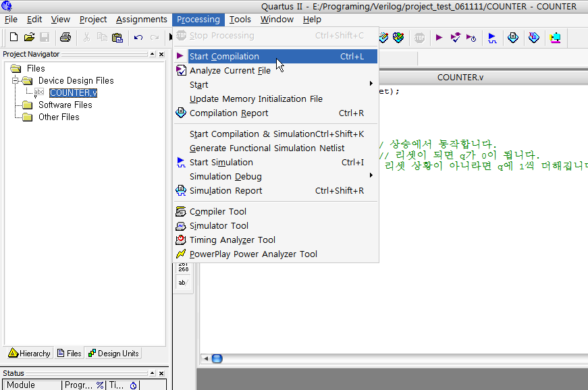Collapse the Project Navigator panel with its arrow button

[153, 55]
